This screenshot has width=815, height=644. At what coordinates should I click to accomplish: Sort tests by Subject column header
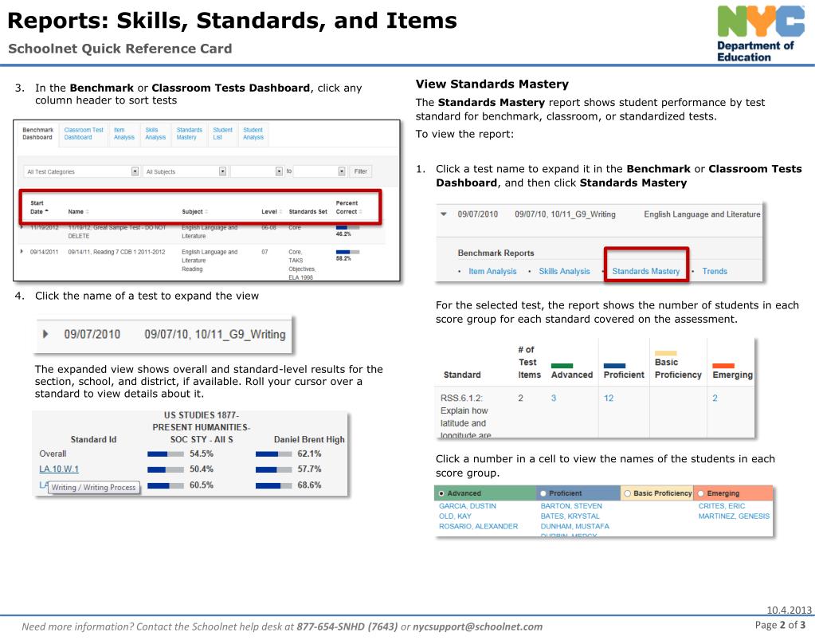click(x=195, y=212)
